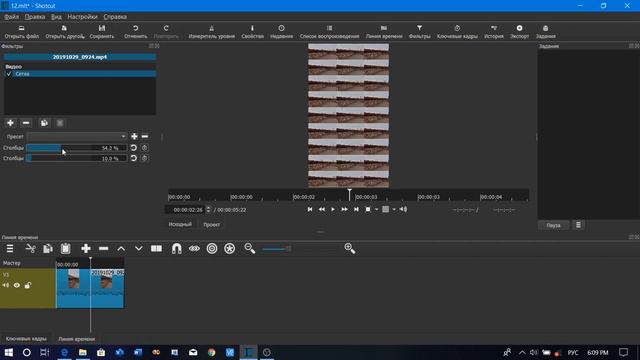Toggle ripple all tracks asterisk icon
This screenshot has width=640, height=360.
tap(229, 249)
